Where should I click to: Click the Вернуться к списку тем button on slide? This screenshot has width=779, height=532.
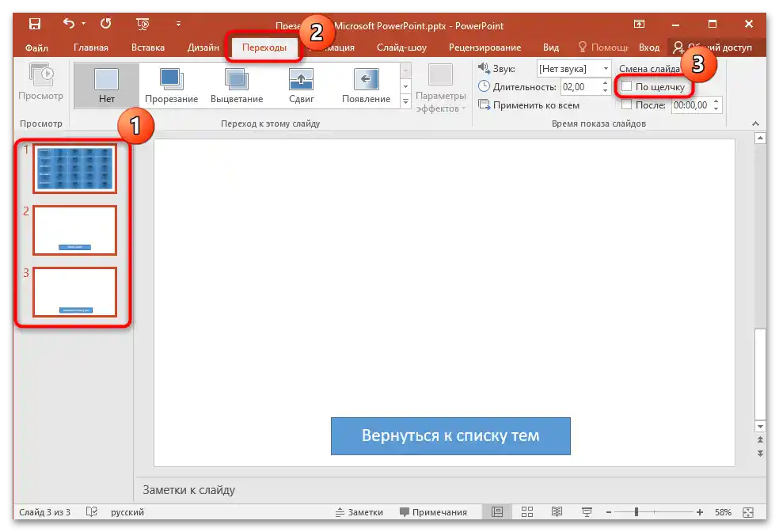tap(450, 436)
